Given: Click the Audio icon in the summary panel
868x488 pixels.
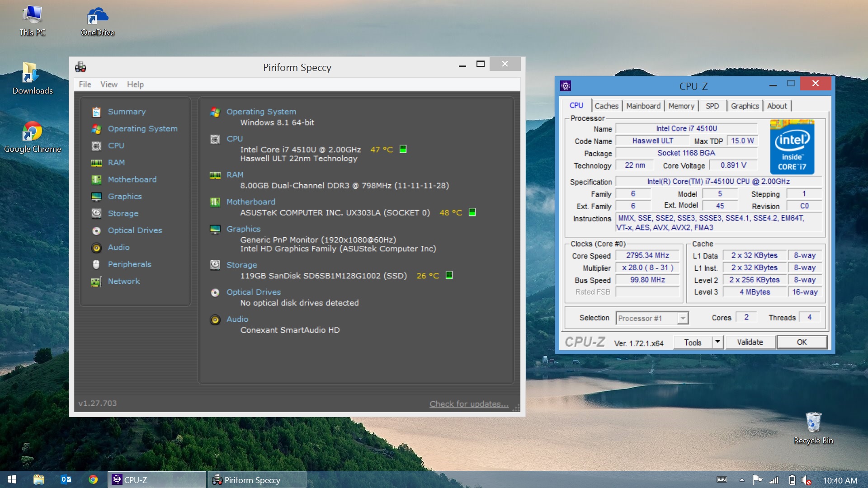Looking at the screenshot, I should (215, 319).
